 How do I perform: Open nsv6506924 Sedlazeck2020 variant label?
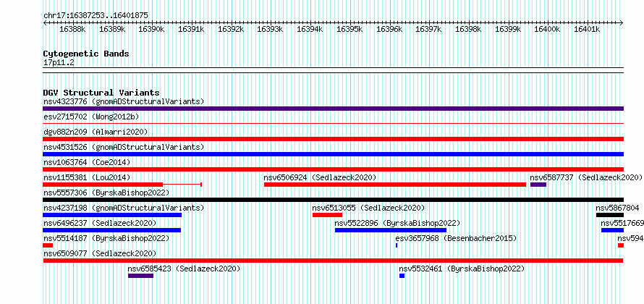click(320, 177)
